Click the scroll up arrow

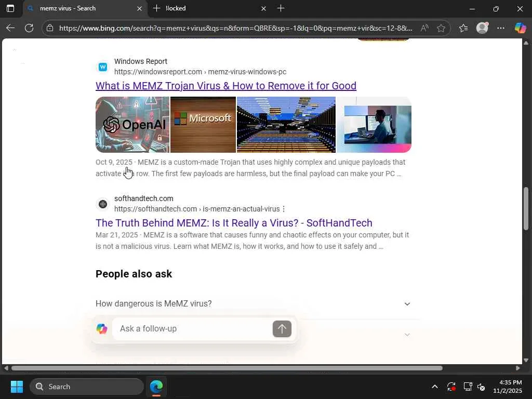pos(526,43)
